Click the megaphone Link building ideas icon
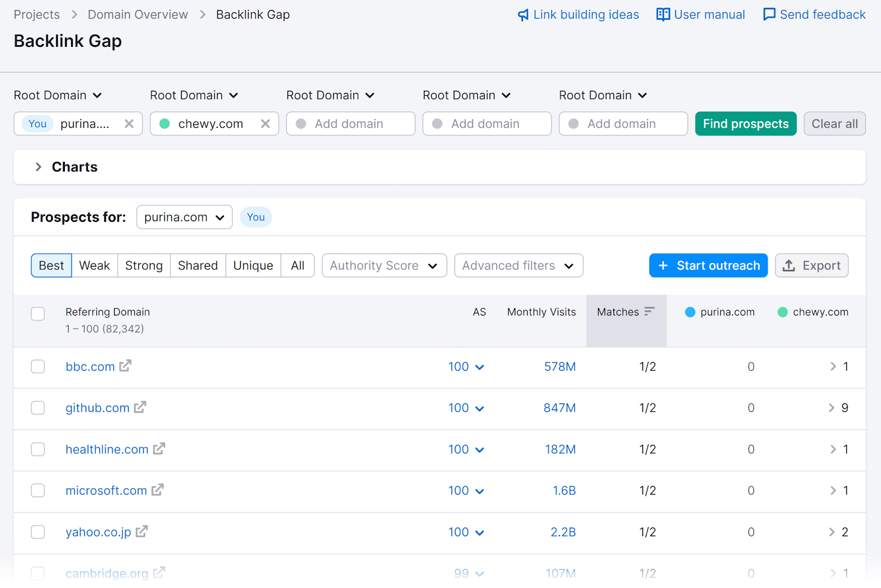The image size is (881, 588). tap(523, 15)
